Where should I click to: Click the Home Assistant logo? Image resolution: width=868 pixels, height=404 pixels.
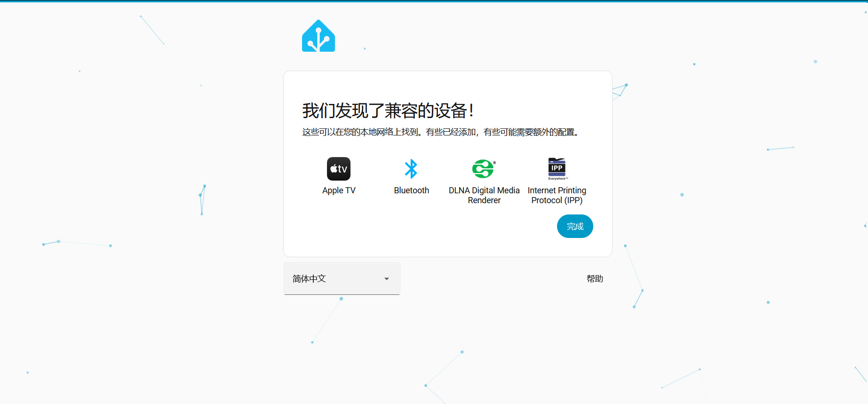point(319,36)
